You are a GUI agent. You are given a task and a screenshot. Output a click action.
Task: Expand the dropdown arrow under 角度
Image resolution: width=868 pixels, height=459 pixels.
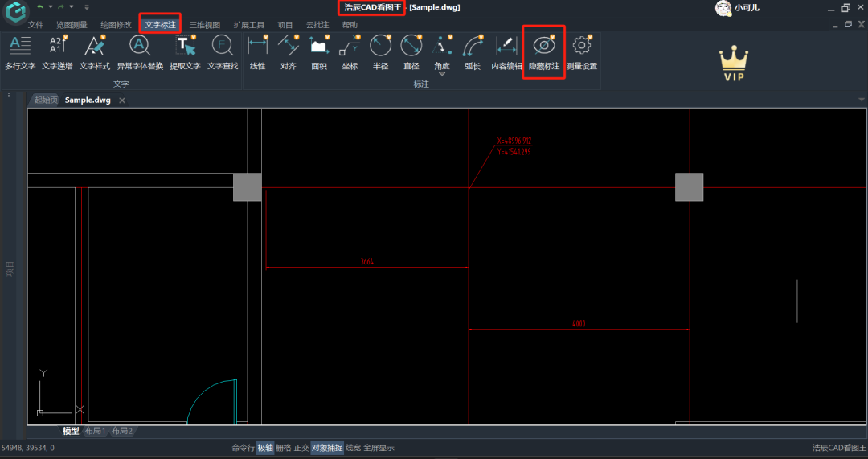[442, 74]
